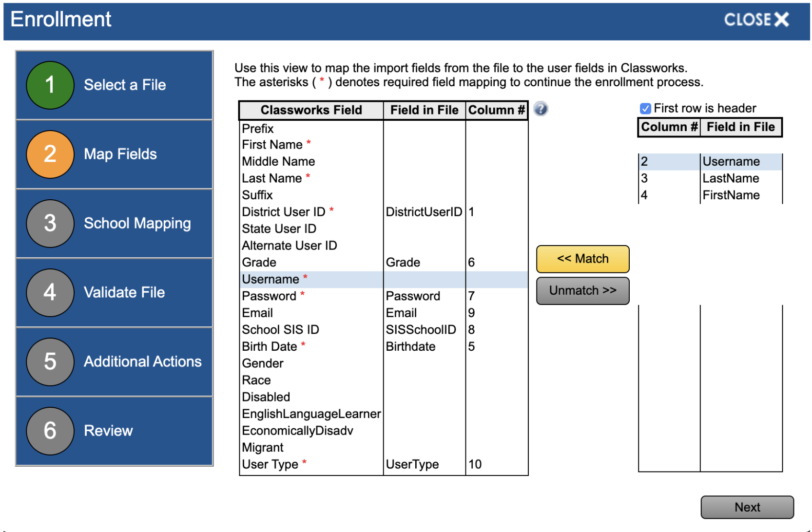
Task: Select the State User ID field row
Action: [384, 228]
